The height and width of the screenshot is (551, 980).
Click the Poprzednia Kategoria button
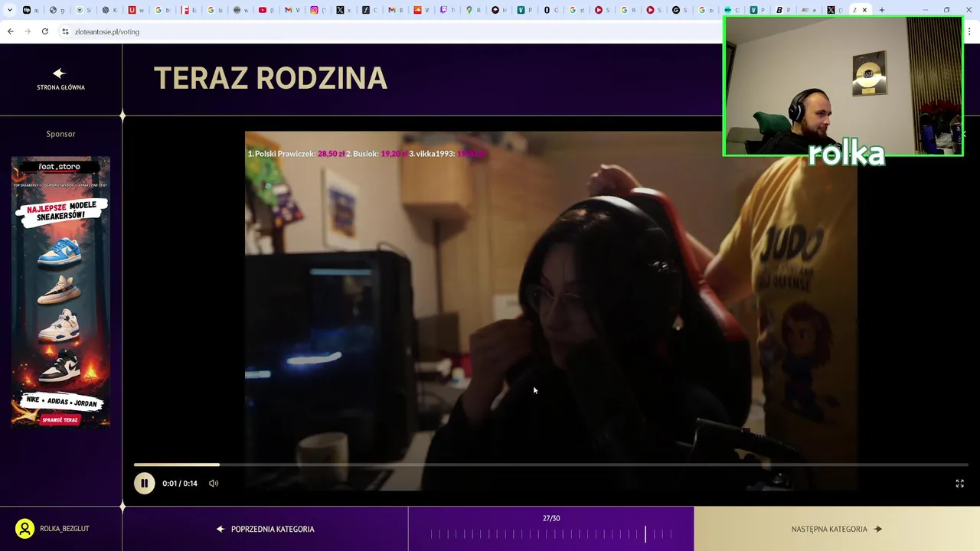(265, 529)
